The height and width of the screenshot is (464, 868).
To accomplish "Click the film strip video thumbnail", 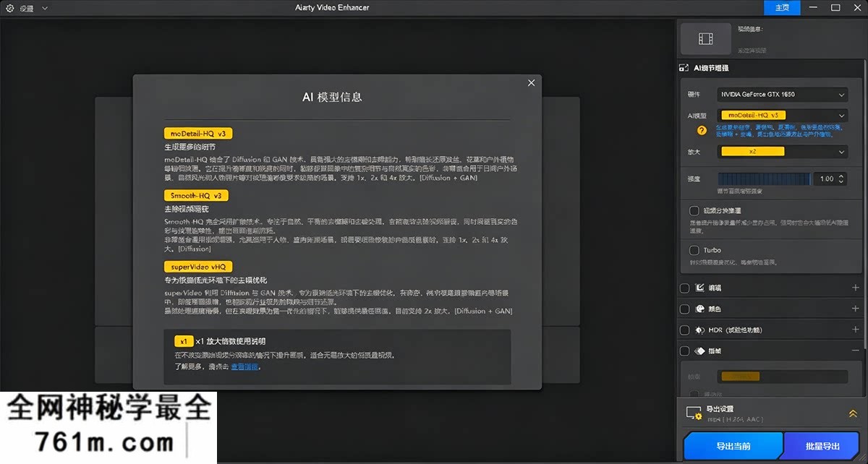I will coord(705,39).
